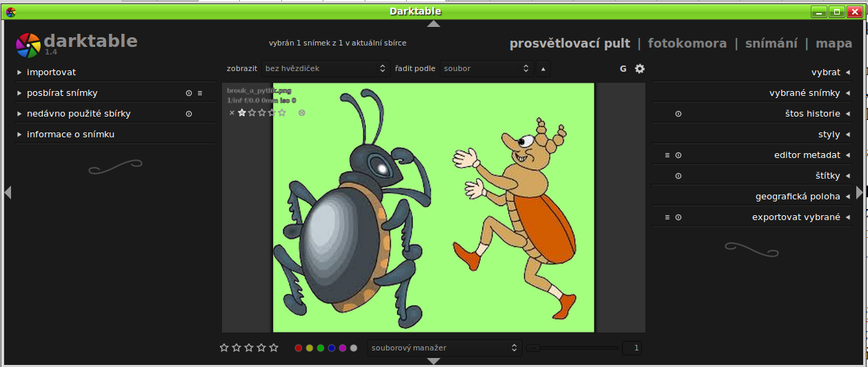
Task: Open presets menu of 'posbírat snímky'
Action: [x=200, y=93]
